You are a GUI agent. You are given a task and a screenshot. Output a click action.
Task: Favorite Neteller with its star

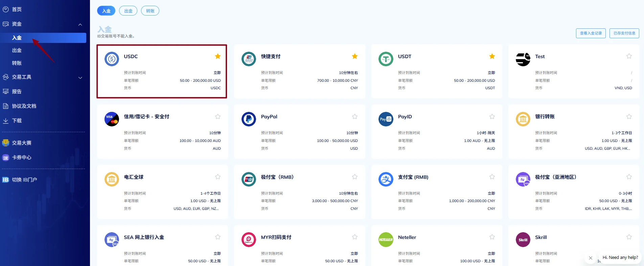coord(492,237)
